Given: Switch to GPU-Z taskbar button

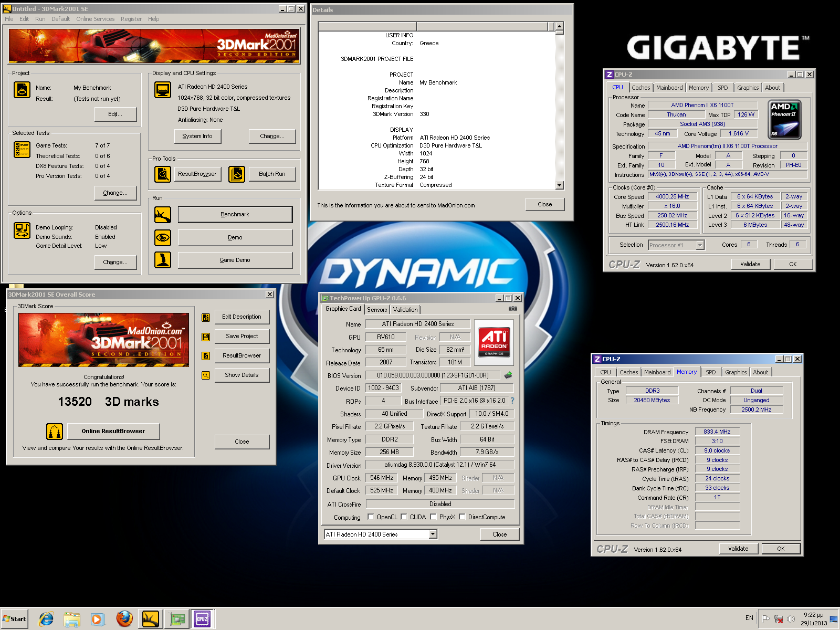Looking at the screenshot, I should [177, 619].
